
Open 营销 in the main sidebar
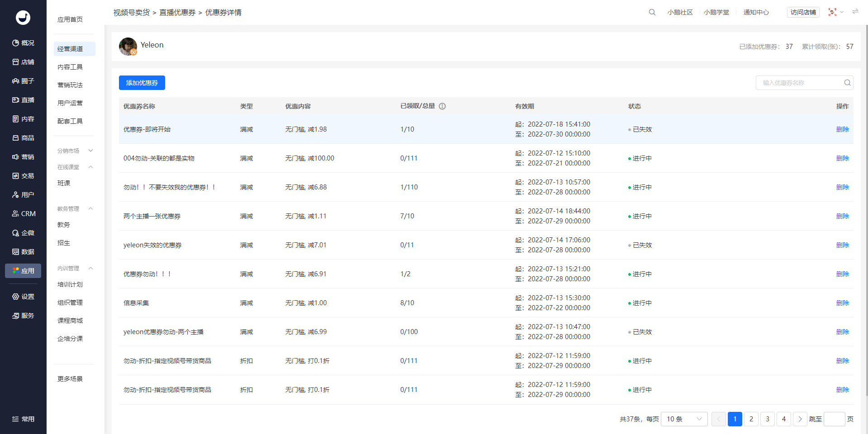(x=23, y=157)
